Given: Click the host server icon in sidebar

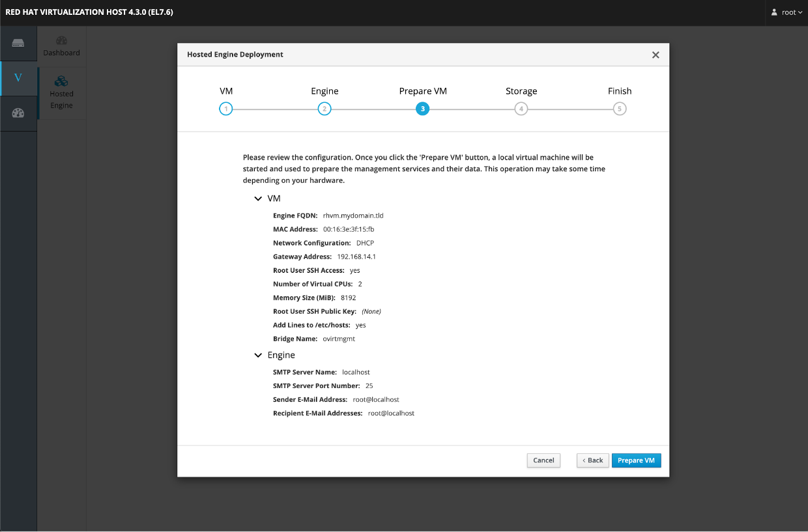Looking at the screenshot, I should pyautogui.click(x=18, y=44).
